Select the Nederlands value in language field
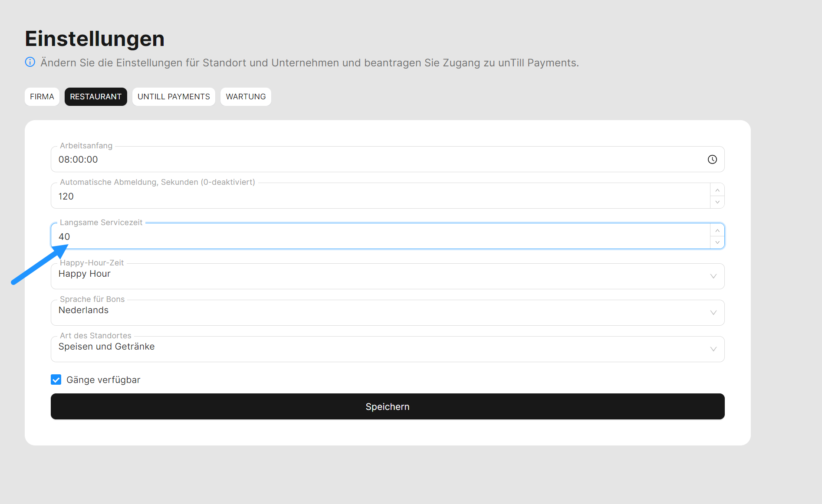 [x=84, y=311]
